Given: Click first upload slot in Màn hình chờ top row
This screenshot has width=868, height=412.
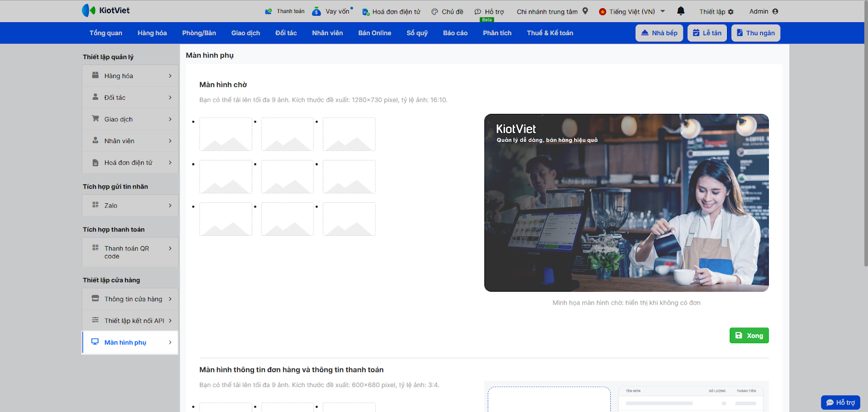Looking at the screenshot, I should pos(226,134).
